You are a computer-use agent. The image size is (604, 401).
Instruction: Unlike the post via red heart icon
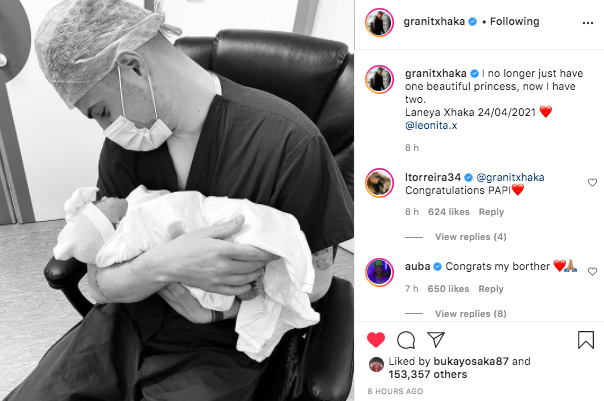tap(376, 340)
